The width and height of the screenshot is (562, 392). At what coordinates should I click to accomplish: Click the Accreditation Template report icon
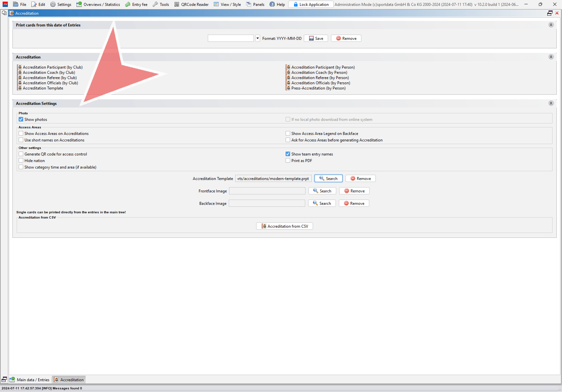(20, 88)
